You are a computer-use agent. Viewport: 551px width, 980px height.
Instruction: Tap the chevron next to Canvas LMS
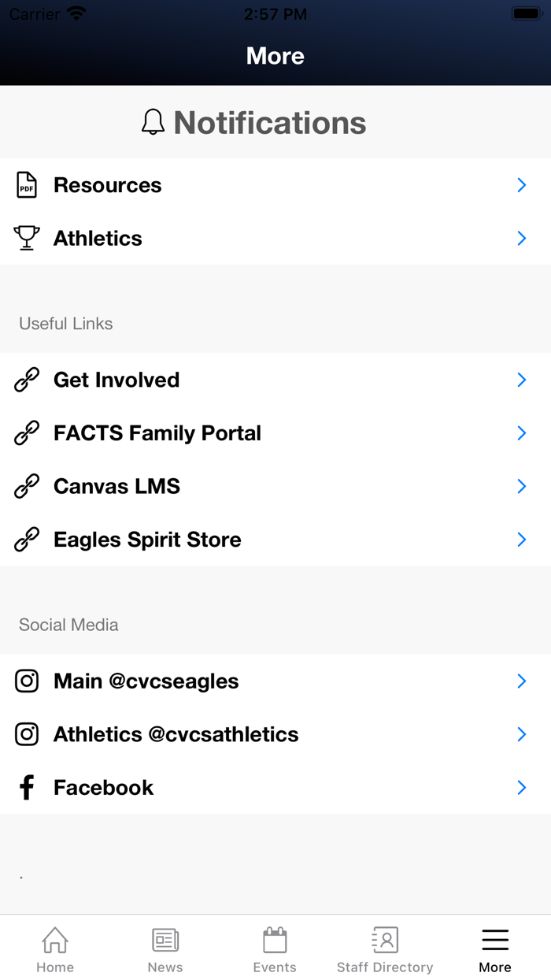[x=521, y=486]
